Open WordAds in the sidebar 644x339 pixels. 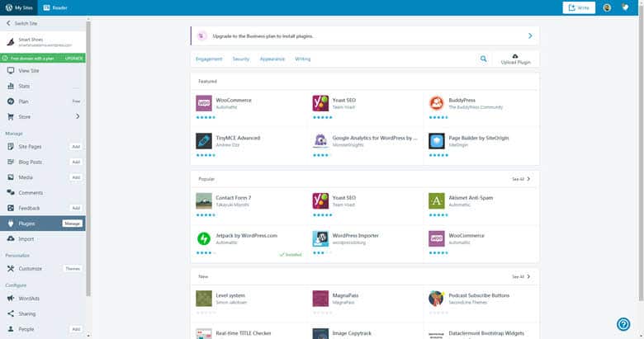[43, 299]
